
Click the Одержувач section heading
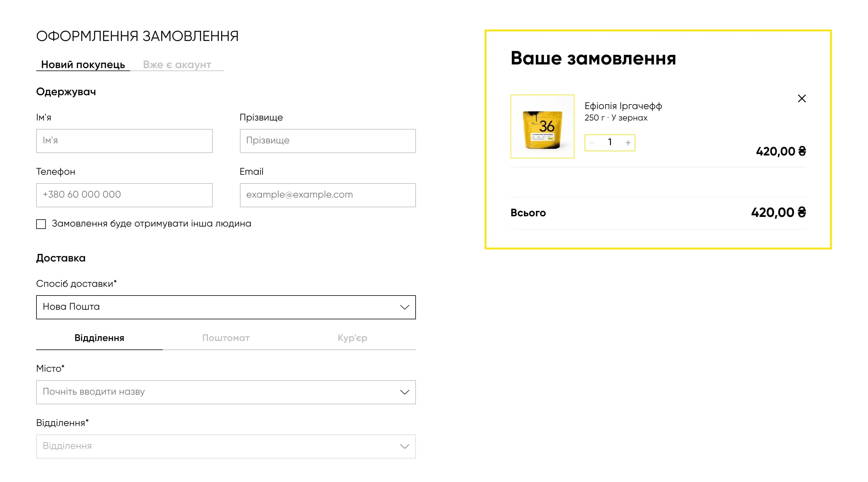click(66, 92)
